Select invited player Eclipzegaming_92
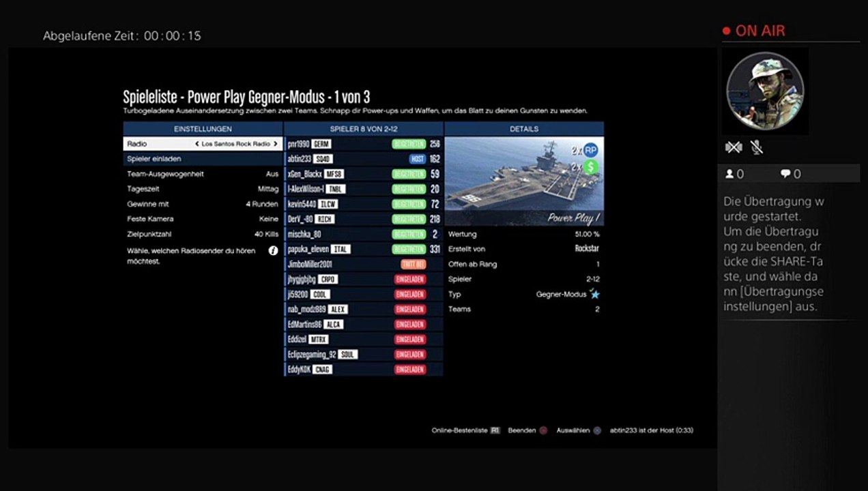Screen dimensions: 868x491 [363, 354]
